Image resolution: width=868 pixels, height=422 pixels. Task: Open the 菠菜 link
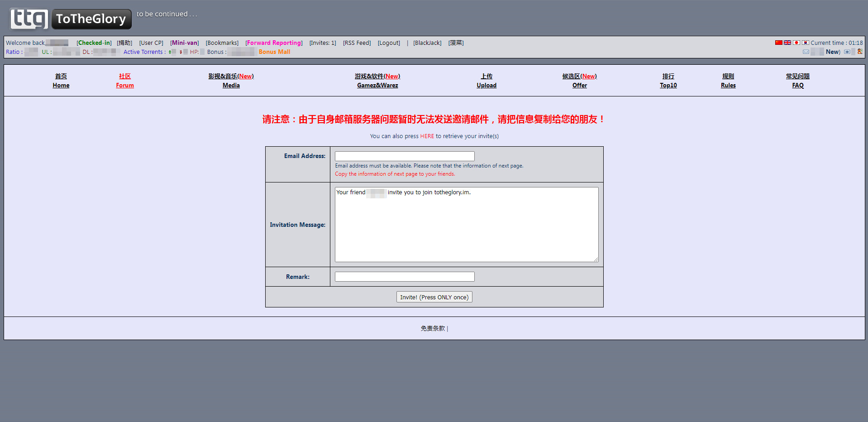pyautogui.click(x=456, y=43)
